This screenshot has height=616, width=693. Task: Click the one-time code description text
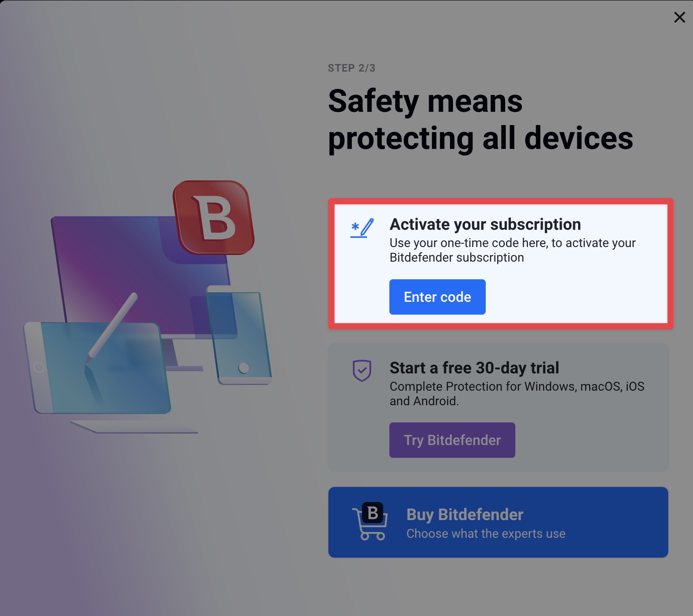click(x=513, y=250)
